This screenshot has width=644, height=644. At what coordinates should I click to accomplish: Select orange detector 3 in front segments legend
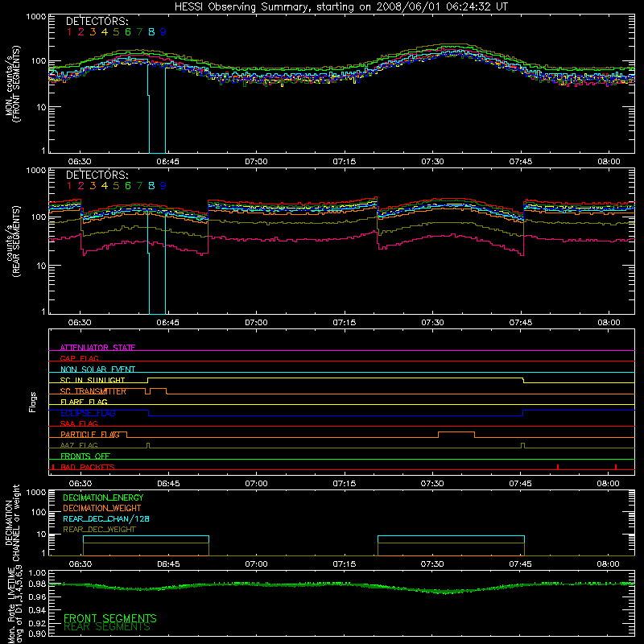pyautogui.click(x=93, y=32)
